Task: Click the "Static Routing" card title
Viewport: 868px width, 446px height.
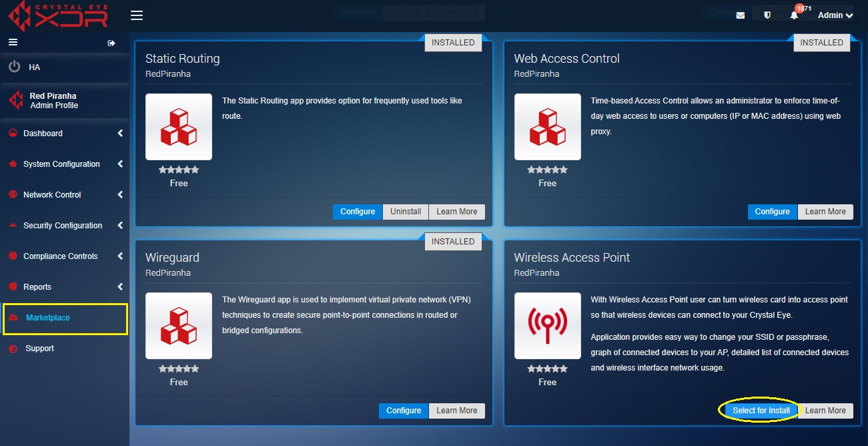Action: click(x=183, y=59)
